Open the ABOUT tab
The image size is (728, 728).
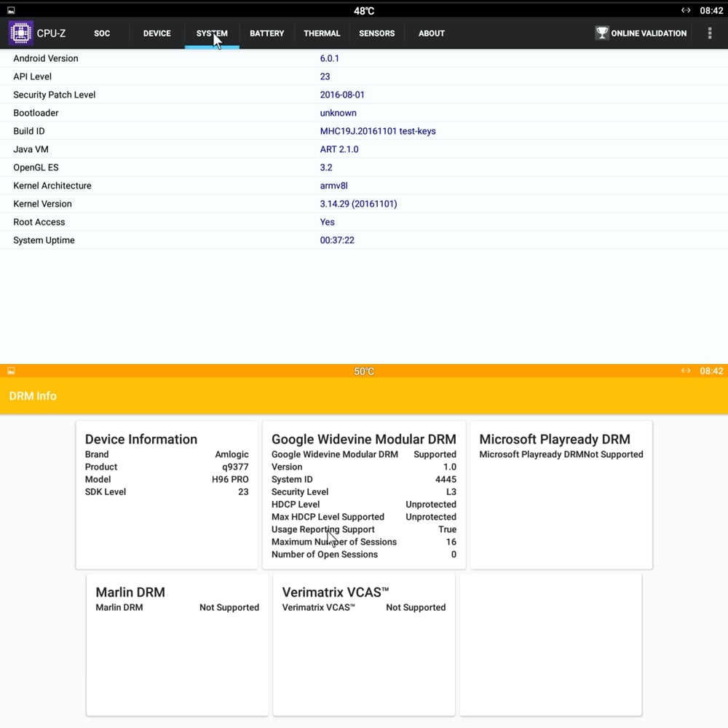pos(431,33)
